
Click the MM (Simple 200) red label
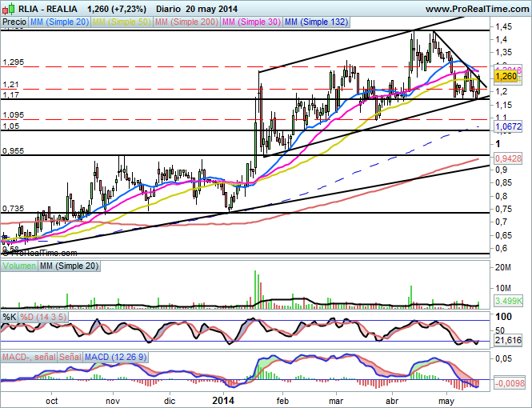click(x=187, y=23)
